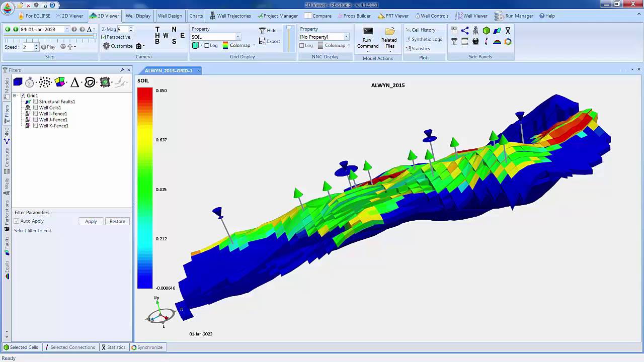Viewport: 644px width, 362px height.
Task: Click the camera snapshot icon
Action: pyautogui.click(x=139, y=46)
